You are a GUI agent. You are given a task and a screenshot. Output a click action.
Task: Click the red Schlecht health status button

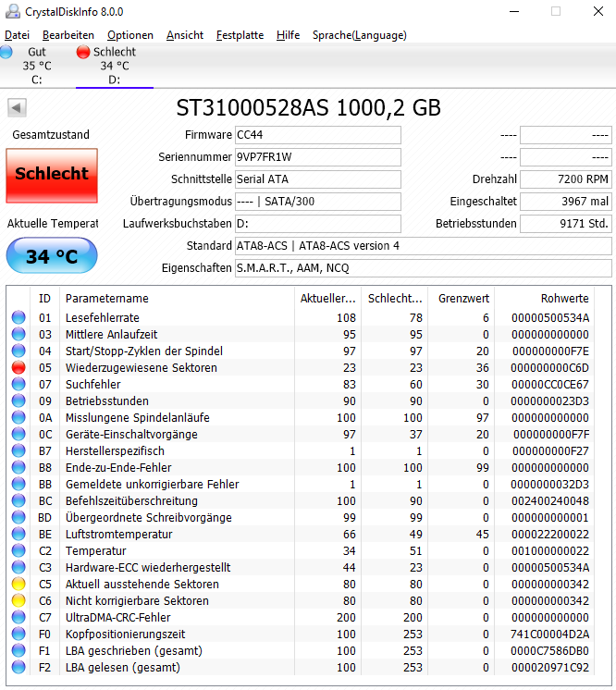(x=52, y=175)
